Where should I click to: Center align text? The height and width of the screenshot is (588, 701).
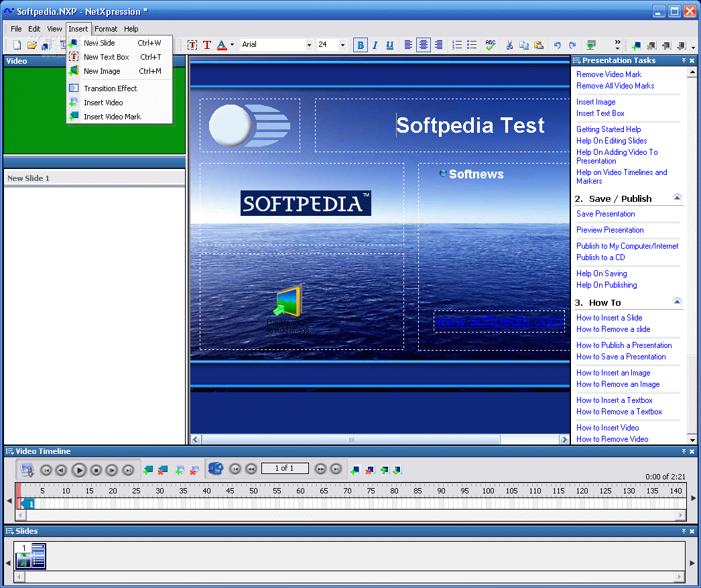[x=424, y=45]
